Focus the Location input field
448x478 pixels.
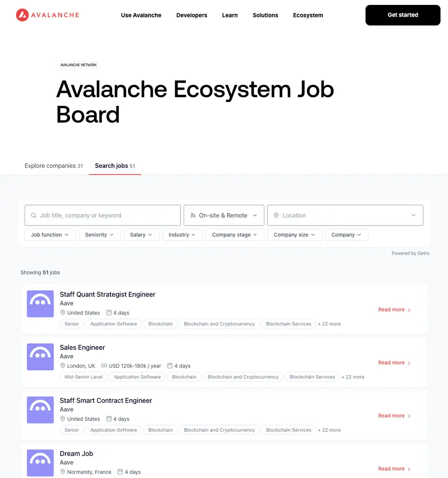point(345,215)
